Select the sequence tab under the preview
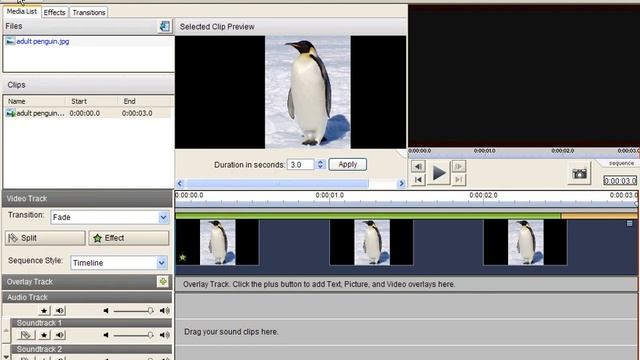This screenshot has width=640, height=360. coord(621,163)
